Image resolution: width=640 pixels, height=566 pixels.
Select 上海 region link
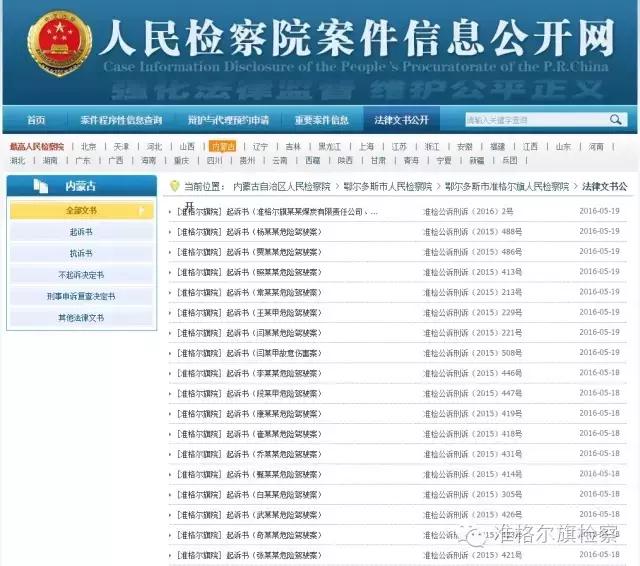[367, 146]
